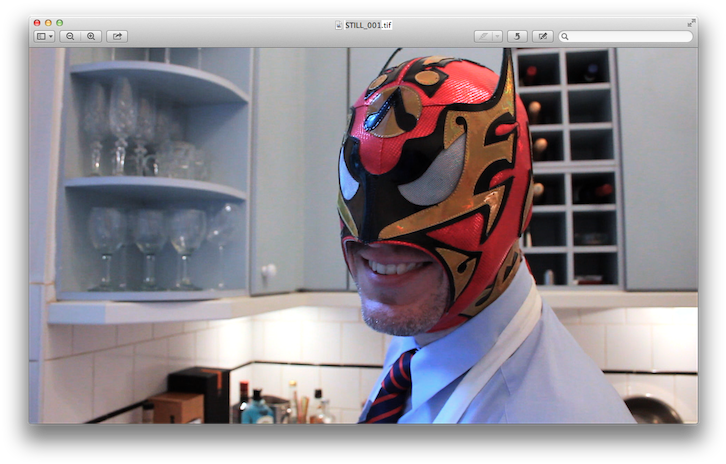This screenshot has width=726, height=464.
Task: Zoom in on the image
Action: pos(91,36)
